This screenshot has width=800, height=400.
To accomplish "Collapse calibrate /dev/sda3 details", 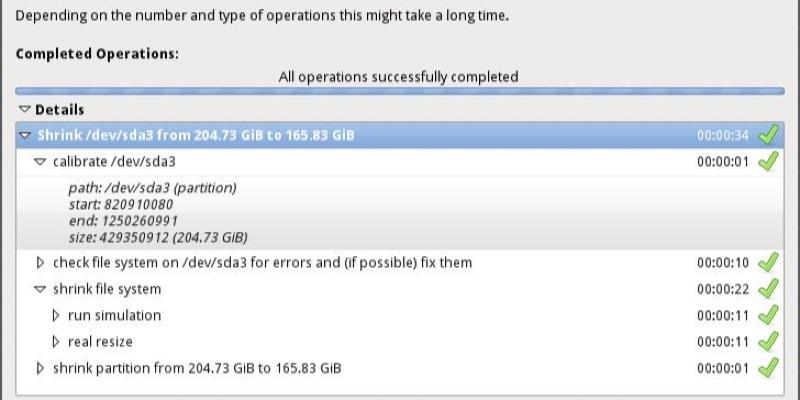I will pos(40,161).
